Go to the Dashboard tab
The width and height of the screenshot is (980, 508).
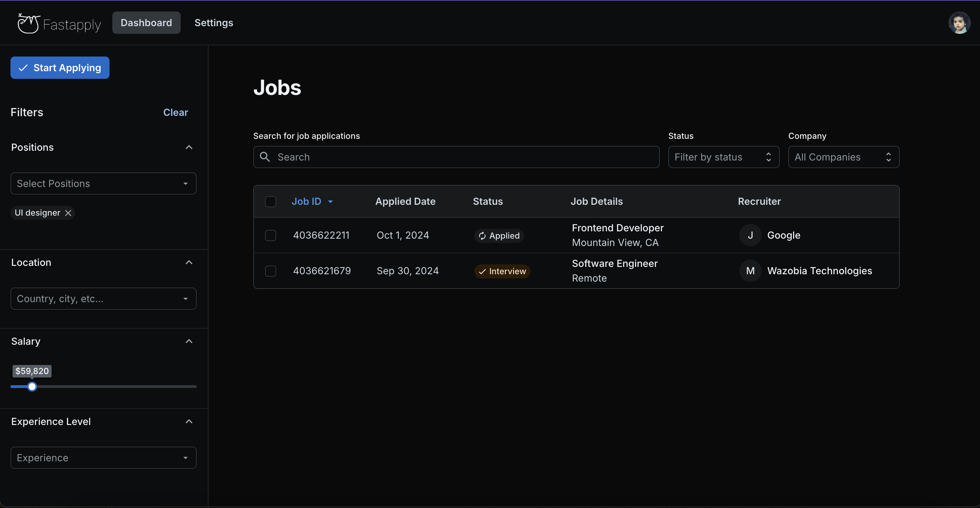(146, 23)
